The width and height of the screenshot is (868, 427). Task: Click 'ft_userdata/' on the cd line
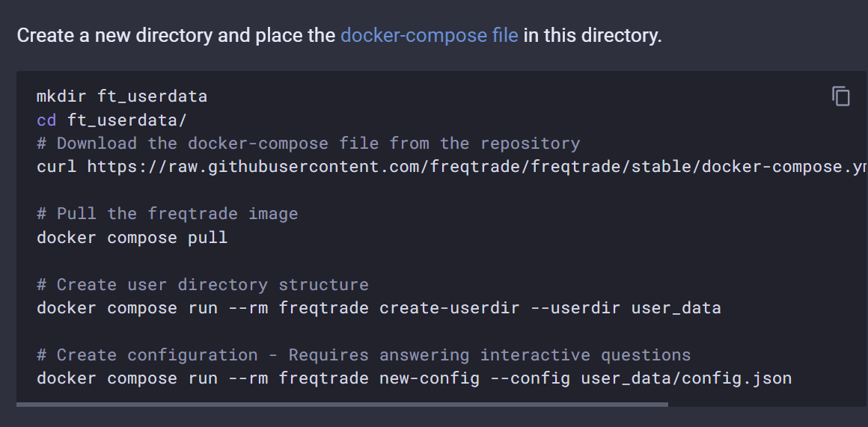pyautogui.click(x=127, y=120)
